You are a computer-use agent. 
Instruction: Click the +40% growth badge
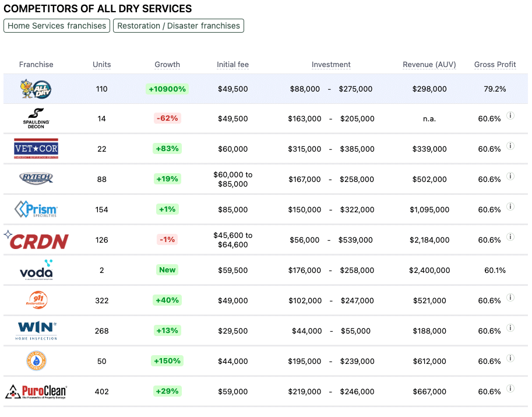(x=167, y=300)
